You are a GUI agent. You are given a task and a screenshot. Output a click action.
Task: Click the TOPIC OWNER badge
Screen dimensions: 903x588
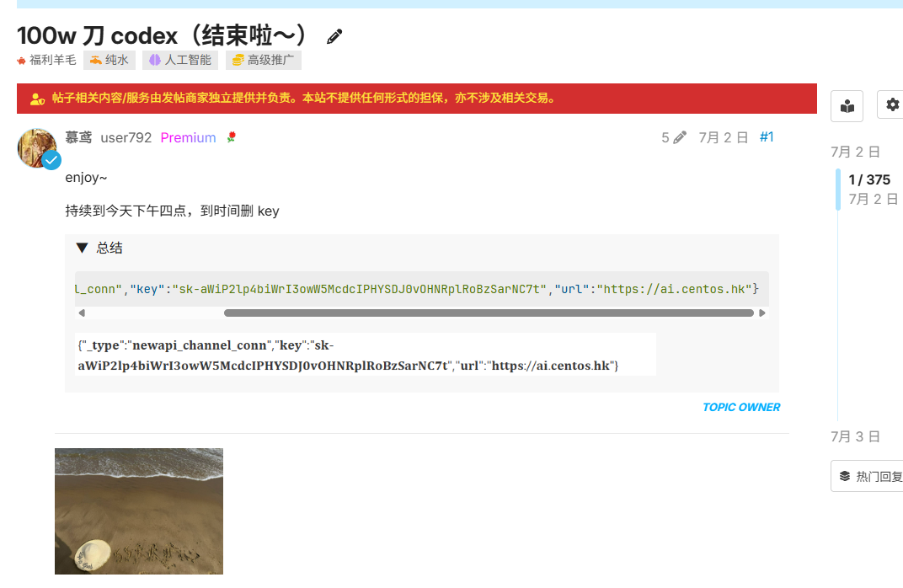741,407
